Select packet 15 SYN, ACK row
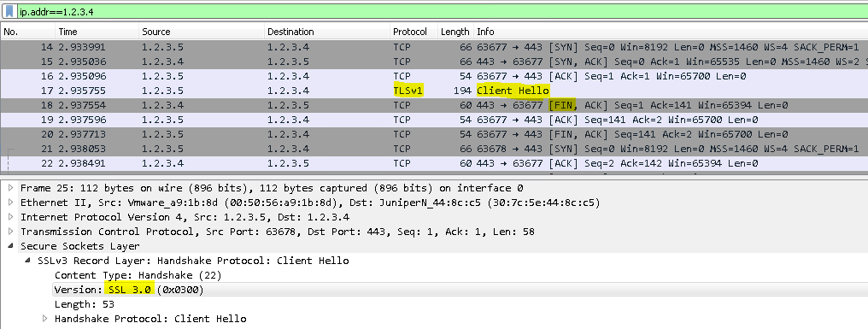 [x=434, y=62]
